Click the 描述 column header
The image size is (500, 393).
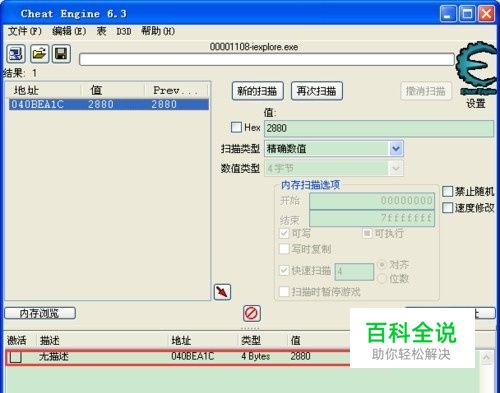coord(50,341)
